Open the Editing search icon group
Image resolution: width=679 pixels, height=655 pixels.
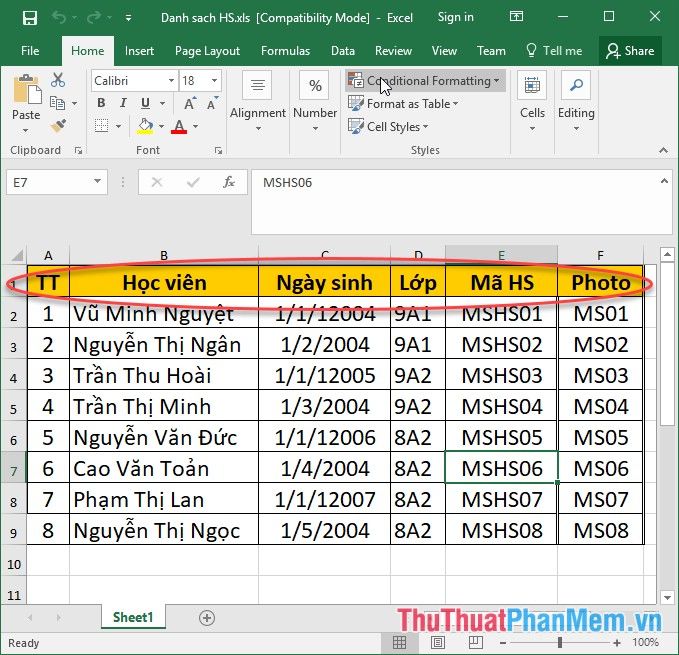[x=576, y=96]
